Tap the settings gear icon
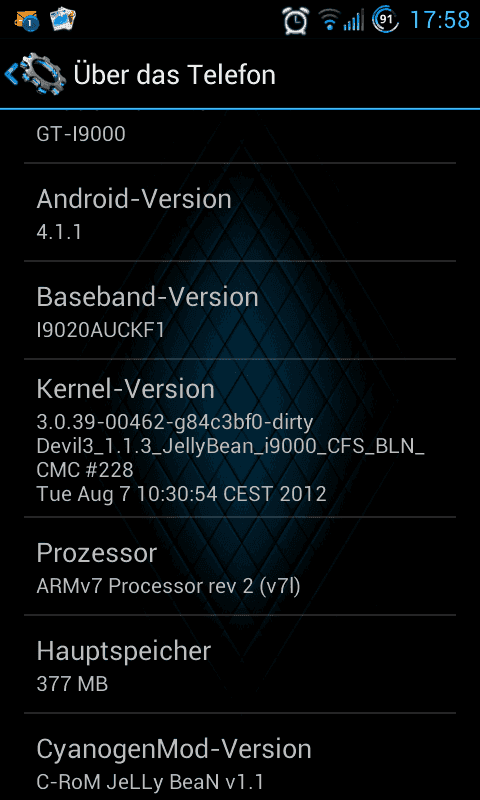 [43, 75]
